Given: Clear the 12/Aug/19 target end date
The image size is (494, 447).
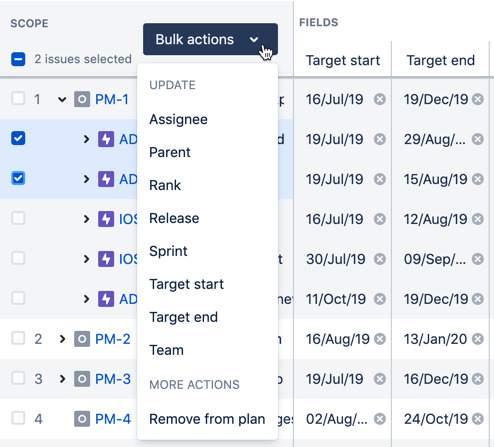Looking at the screenshot, I should point(478,219).
